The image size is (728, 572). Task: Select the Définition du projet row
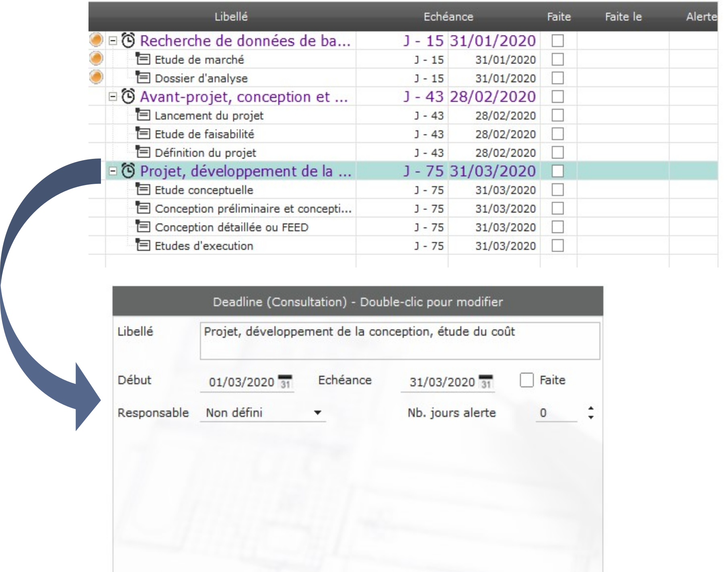205,153
